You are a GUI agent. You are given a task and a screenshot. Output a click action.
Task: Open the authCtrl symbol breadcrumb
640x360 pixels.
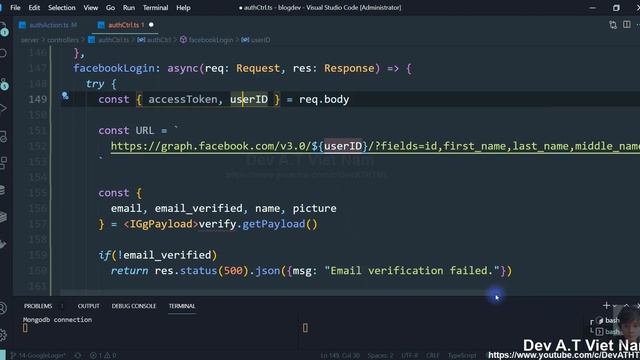tap(154, 40)
